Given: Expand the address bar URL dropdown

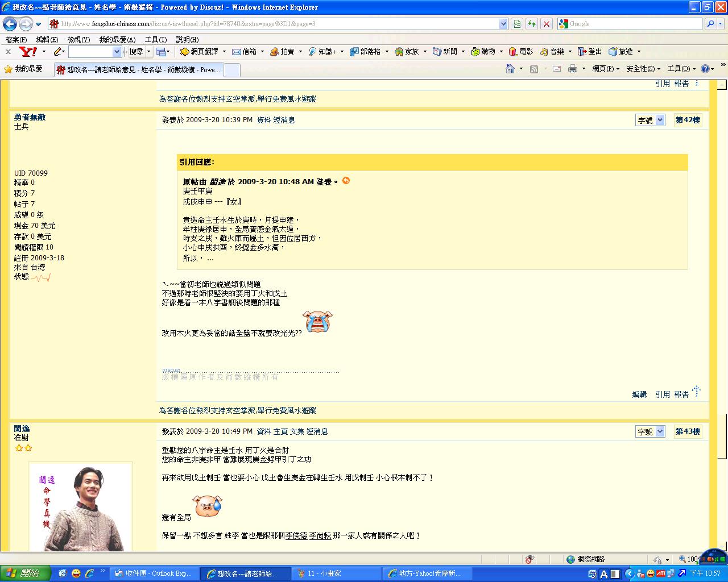Looking at the screenshot, I should (x=503, y=24).
